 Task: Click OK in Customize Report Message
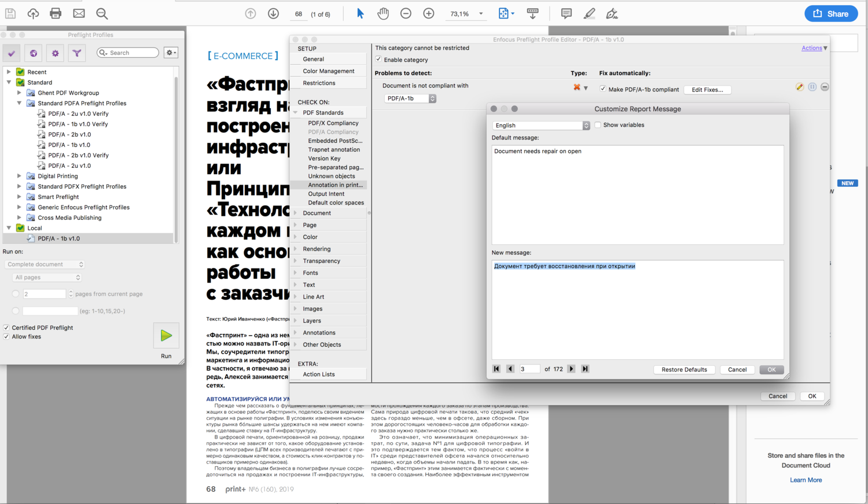[x=771, y=370]
